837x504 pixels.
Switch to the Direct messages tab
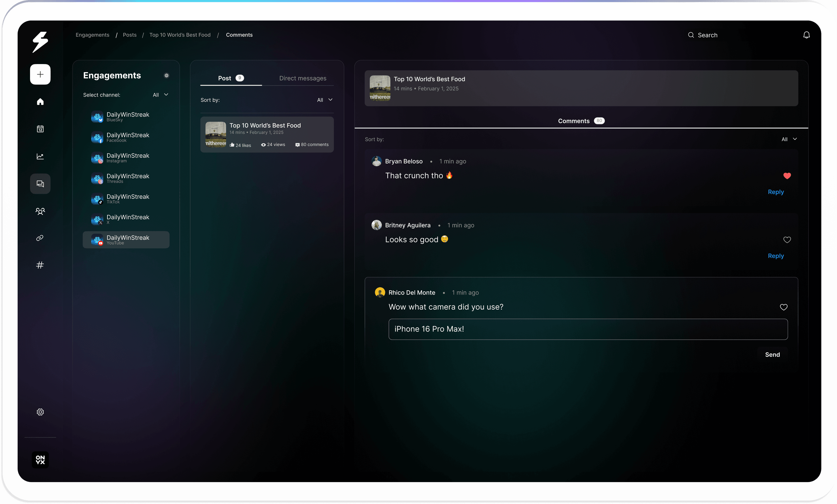[302, 78]
